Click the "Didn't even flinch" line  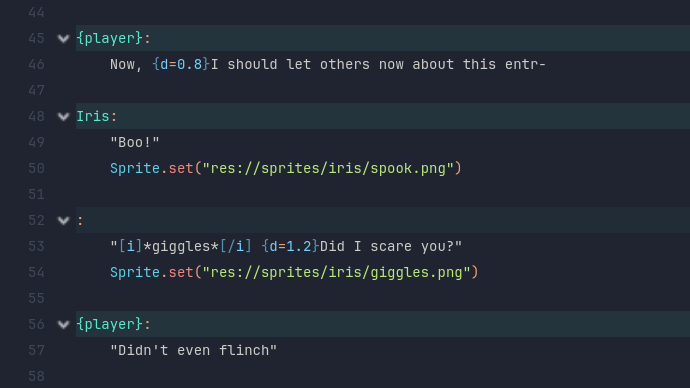coord(194,350)
